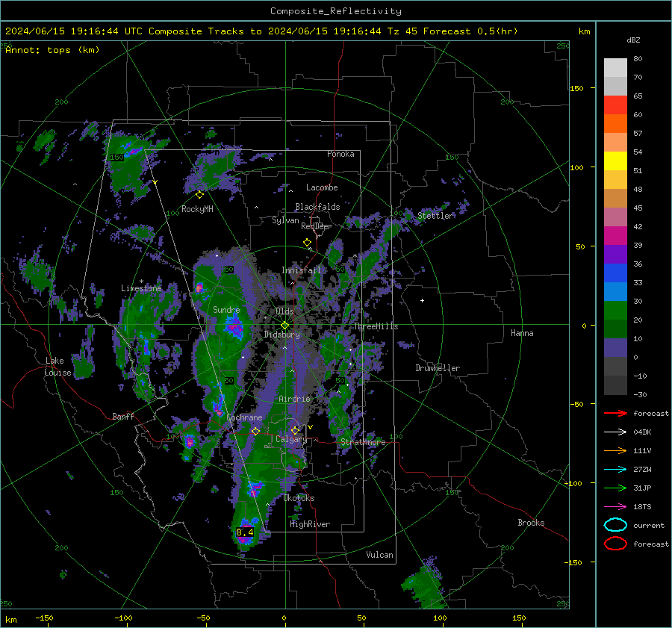This screenshot has width=672, height=628.
Task: Click the Sundre city label
Action: click(x=226, y=309)
